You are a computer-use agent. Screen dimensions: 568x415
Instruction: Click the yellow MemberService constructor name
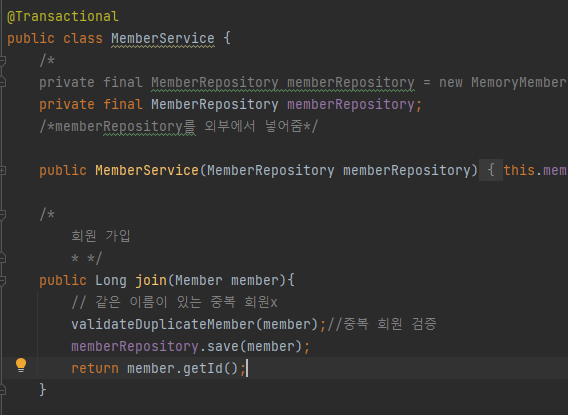147,170
